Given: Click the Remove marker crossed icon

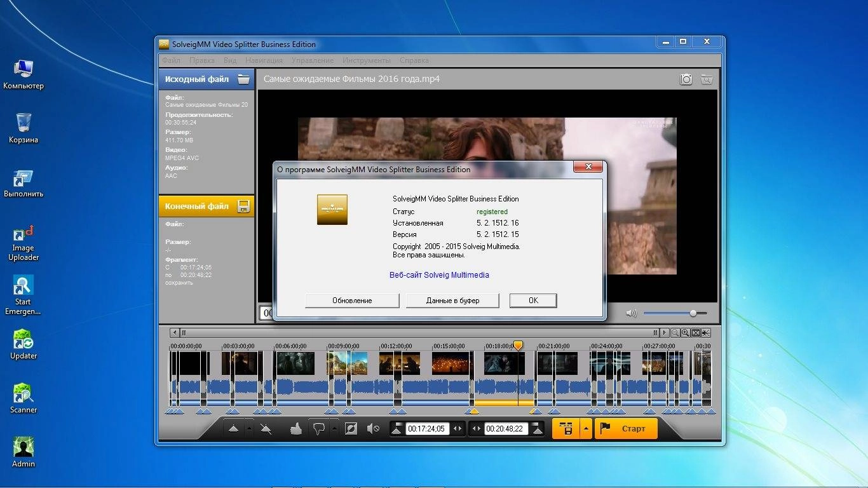Looking at the screenshot, I should click(266, 429).
